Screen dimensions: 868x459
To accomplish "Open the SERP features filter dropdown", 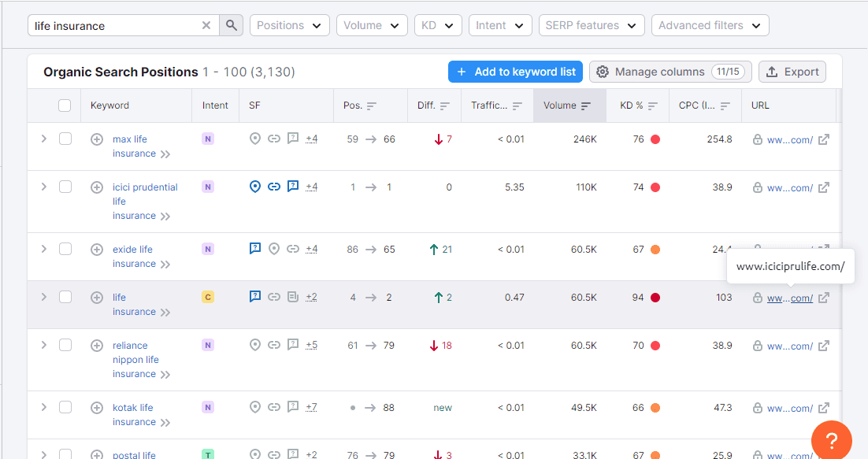I will [592, 25].
